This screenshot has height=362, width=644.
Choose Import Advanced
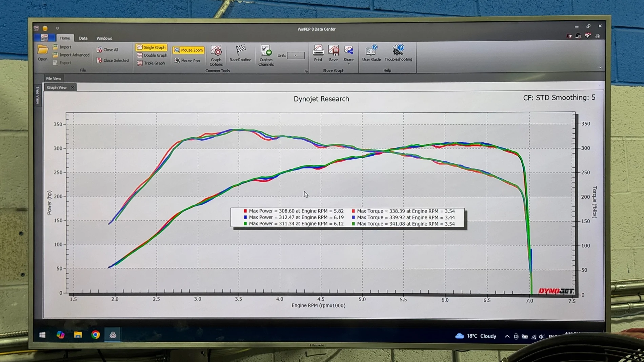(71, 55)
